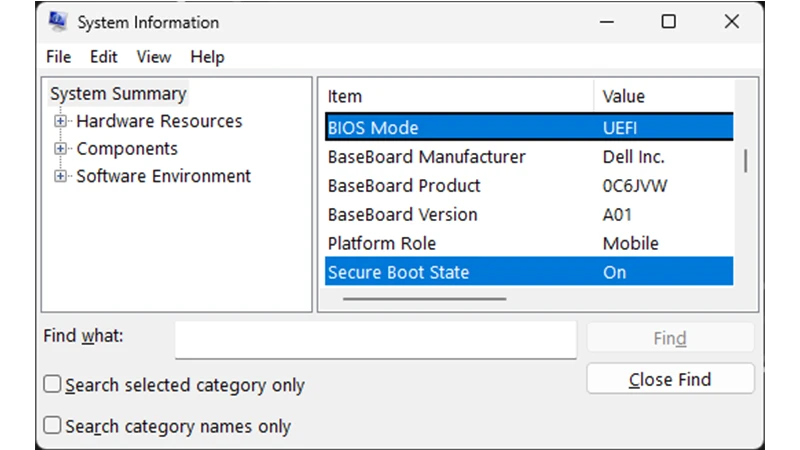Open the Edit menu
The height and width of the screenshot is (450, 800).
coord(103,57)
